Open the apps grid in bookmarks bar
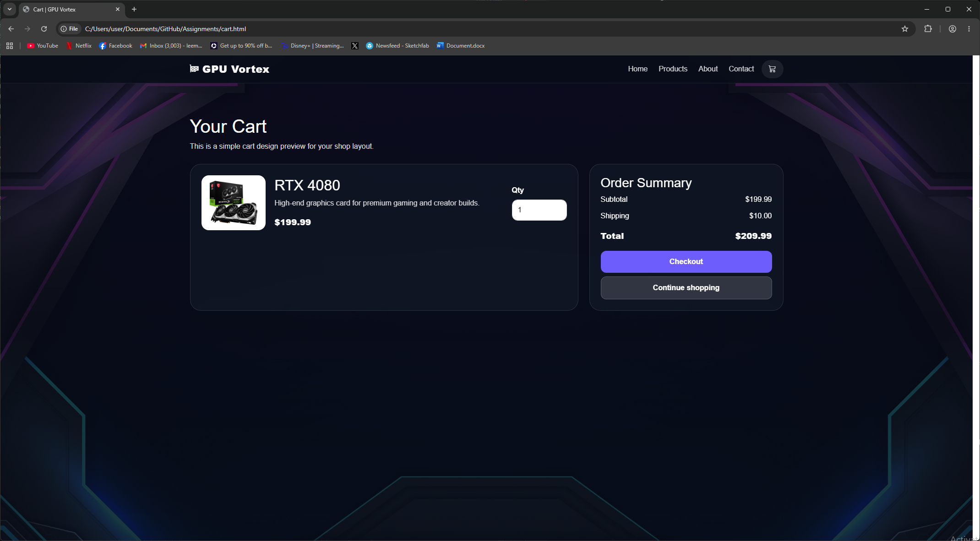The width and height of the screenshot is (980, 541). point(10,46)
